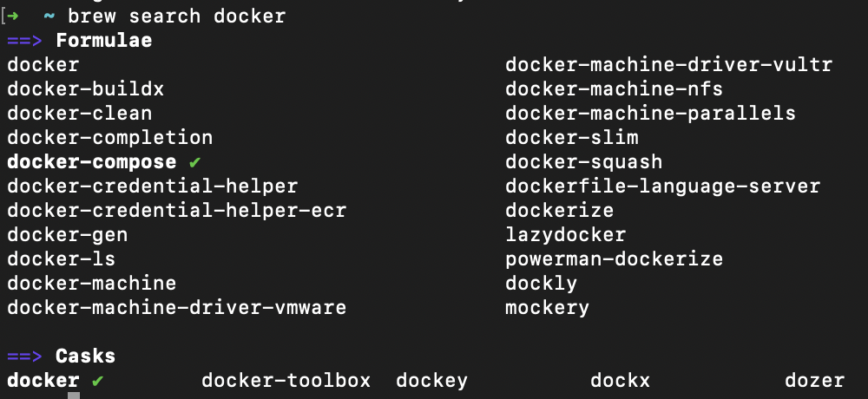Click the docker-toolbox cask entry
868x399 pixels.
tap(286, 381)
